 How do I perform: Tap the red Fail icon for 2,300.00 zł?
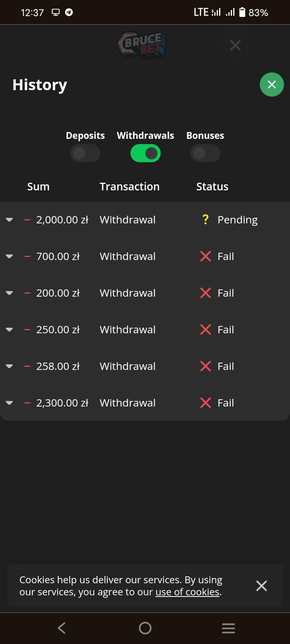205,403
